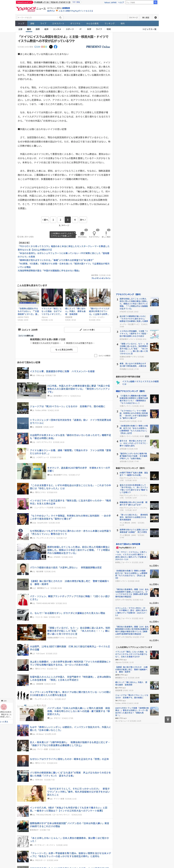Screen dimensions: 174x868
Task: Open thumbnail of 「自衛隊は国民を守る」 article
Action: pyautogui.click(x=28, y=298)
